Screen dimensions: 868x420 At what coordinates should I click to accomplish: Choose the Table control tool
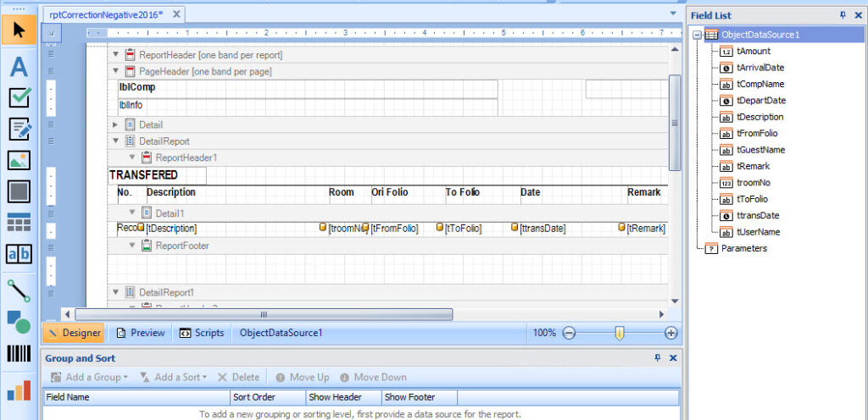coord(19,223)
